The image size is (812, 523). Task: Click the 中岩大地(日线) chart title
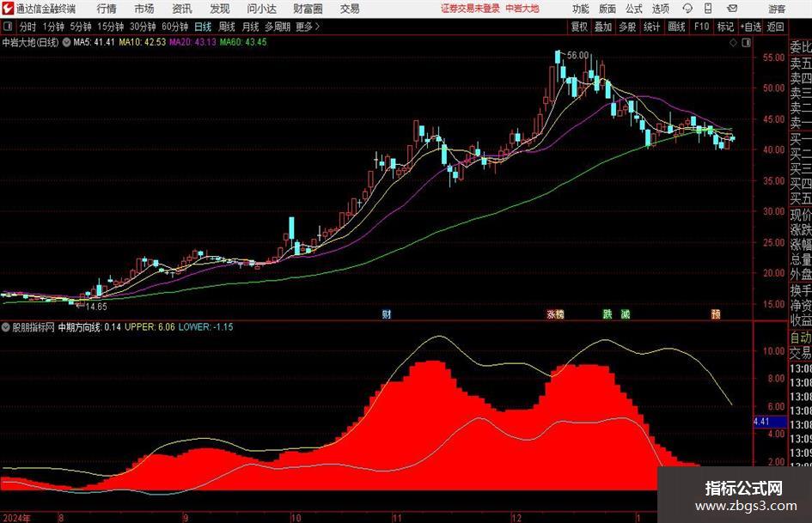[31, 42]
